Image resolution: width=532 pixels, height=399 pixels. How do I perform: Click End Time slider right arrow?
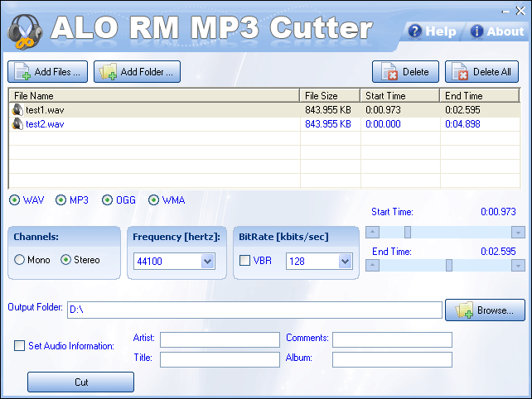(518, 265)
